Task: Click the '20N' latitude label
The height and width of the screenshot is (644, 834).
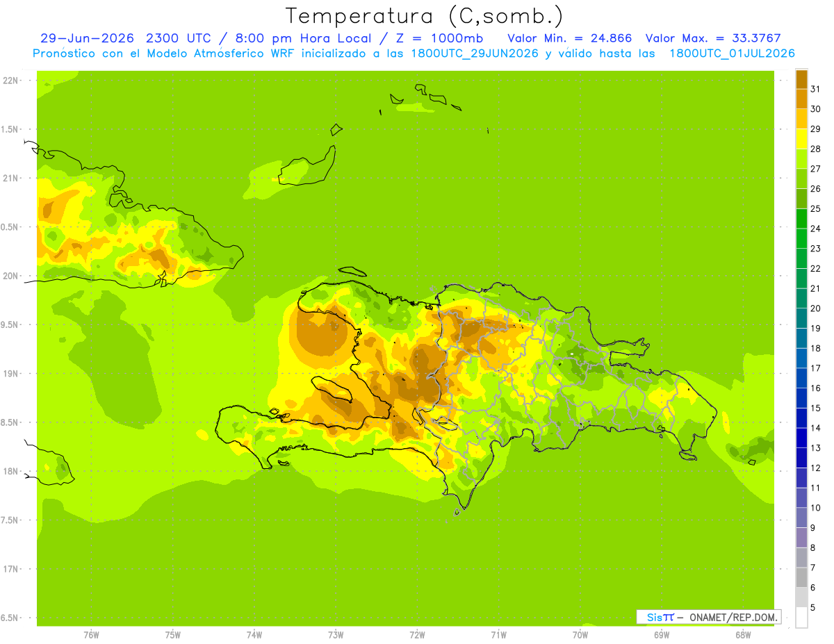Action: coord(10,276)
